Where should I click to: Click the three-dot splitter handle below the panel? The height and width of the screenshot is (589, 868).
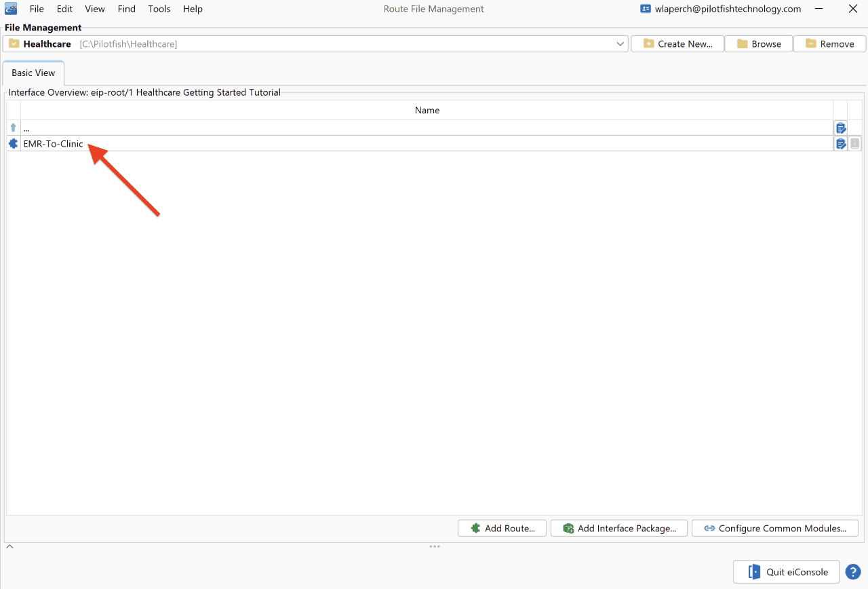tap(435, 546)
